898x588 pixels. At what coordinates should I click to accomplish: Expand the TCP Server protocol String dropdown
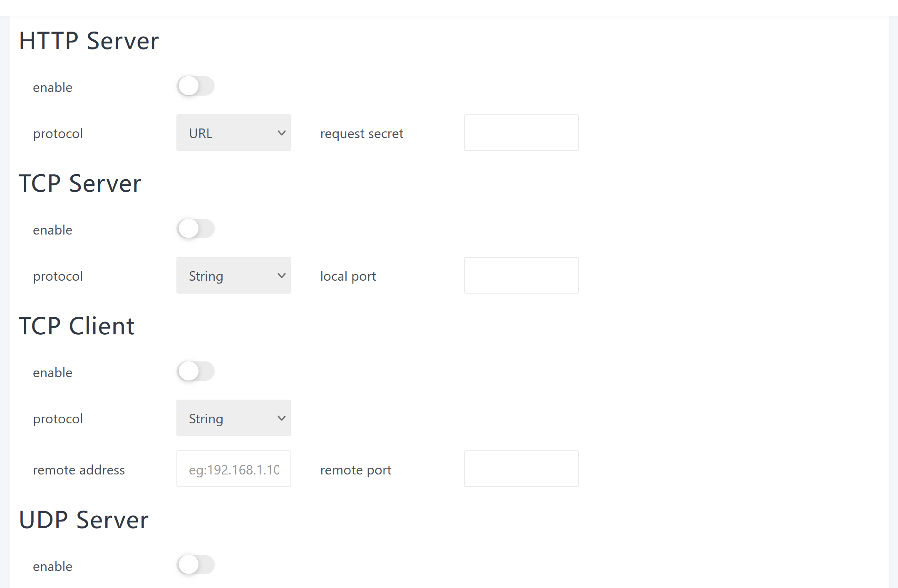point(233,276)
